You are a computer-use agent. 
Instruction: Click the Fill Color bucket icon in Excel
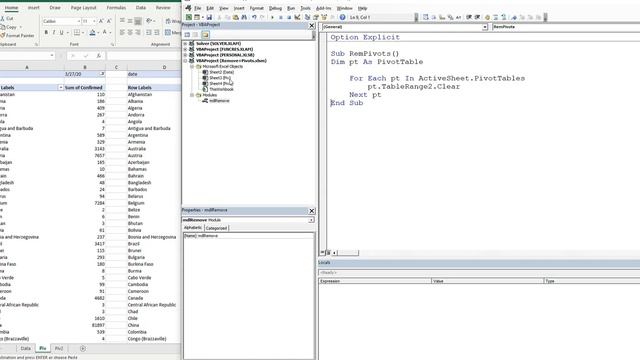click(92, 32)
